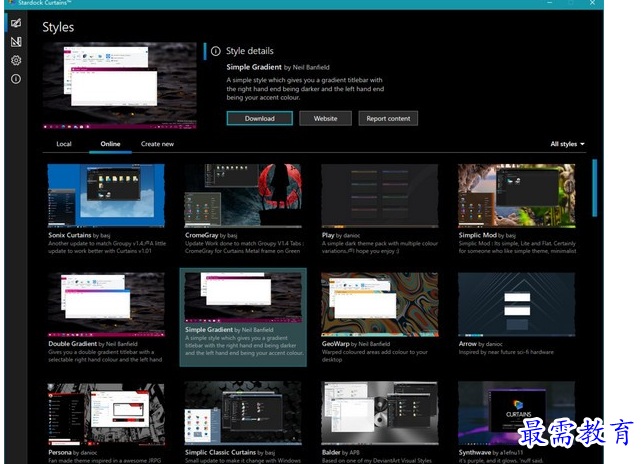This screenshot has height=464, width=642.
Task: Click the 'Styles' page heading
Action: coord(58,27)
